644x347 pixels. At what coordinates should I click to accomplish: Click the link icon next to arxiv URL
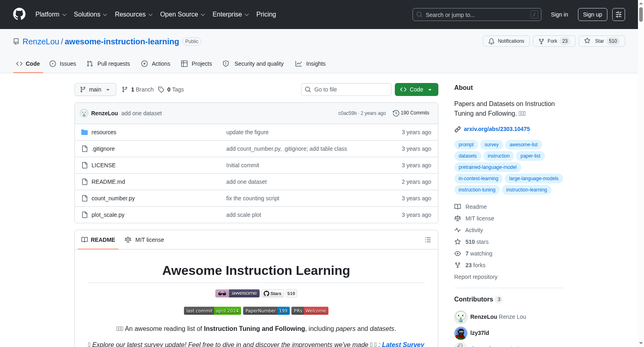[458, 129]
